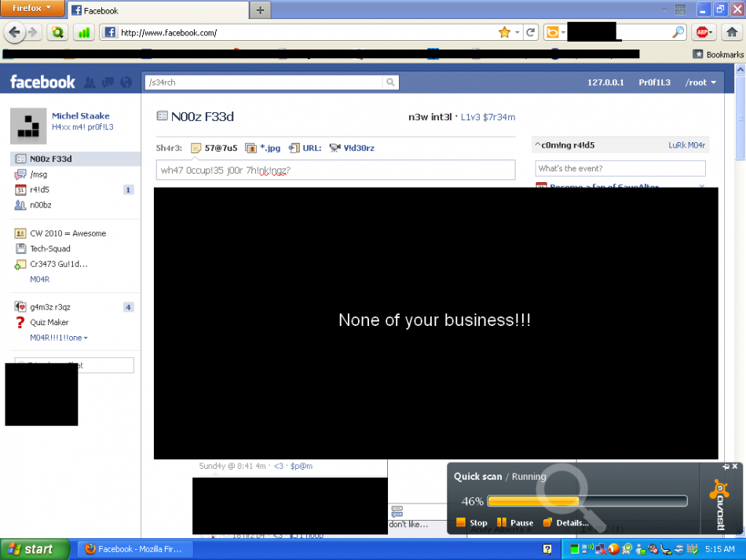Click the forward navigation arrow
Image resolution: width=746 pixels, height=560 pixels.
click(32, 32)
